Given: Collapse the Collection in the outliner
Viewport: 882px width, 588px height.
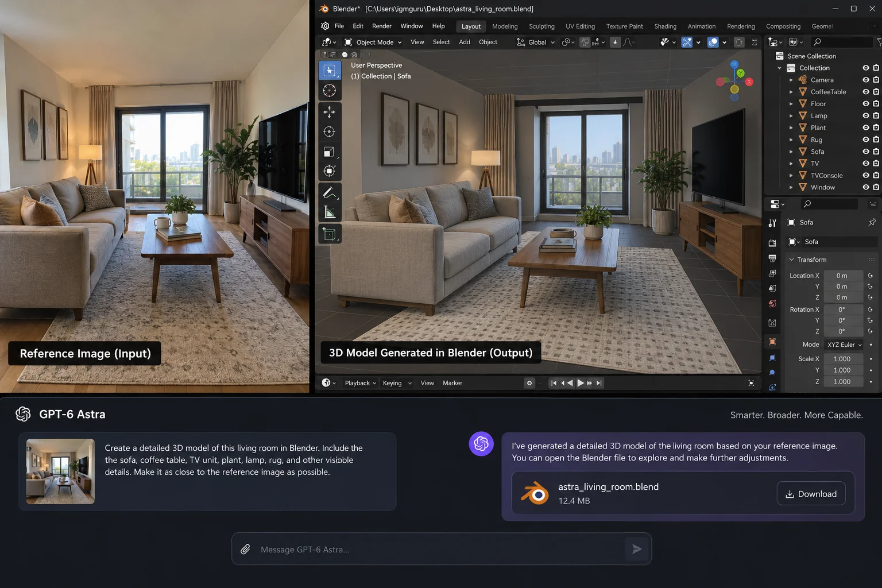Looking at the screenshot, I should (x=779, y=68).
